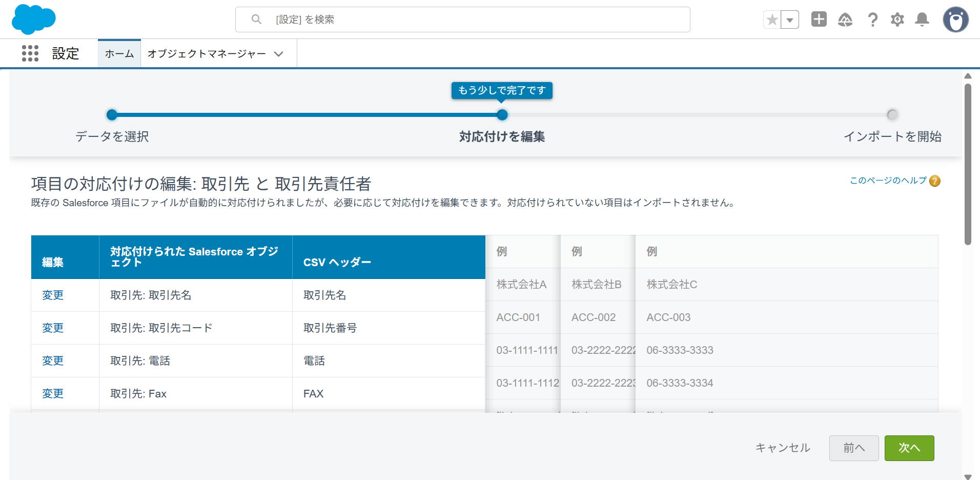
Task: Switch to the ホーム tab
Action: 119,54
